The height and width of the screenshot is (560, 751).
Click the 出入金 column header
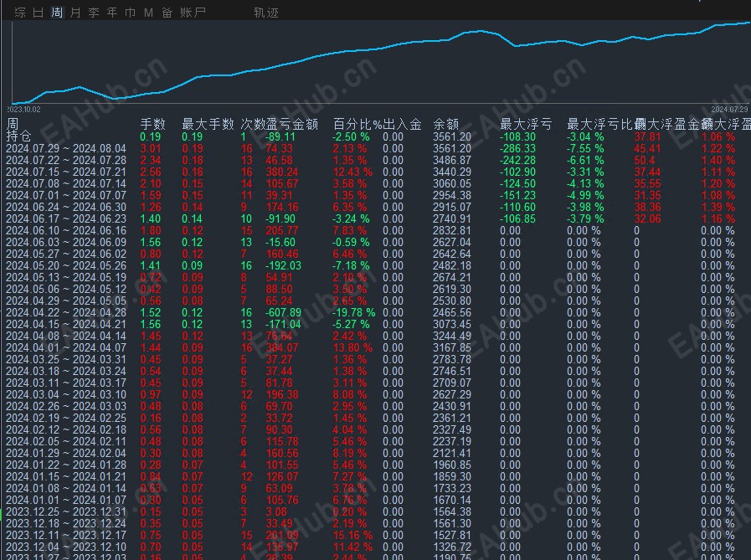(403, 125)
